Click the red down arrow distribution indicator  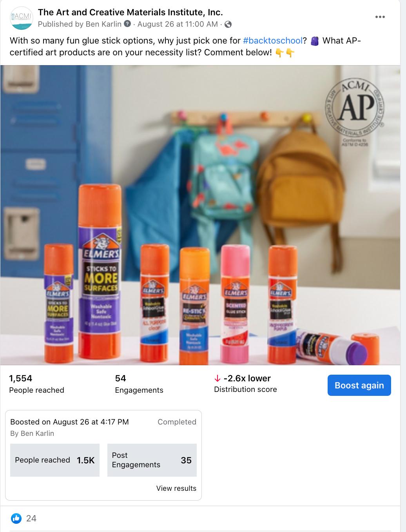click(x=217, y=379)
